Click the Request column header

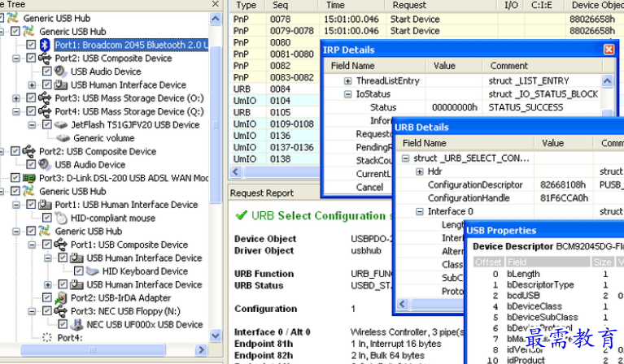click(441, 5)
